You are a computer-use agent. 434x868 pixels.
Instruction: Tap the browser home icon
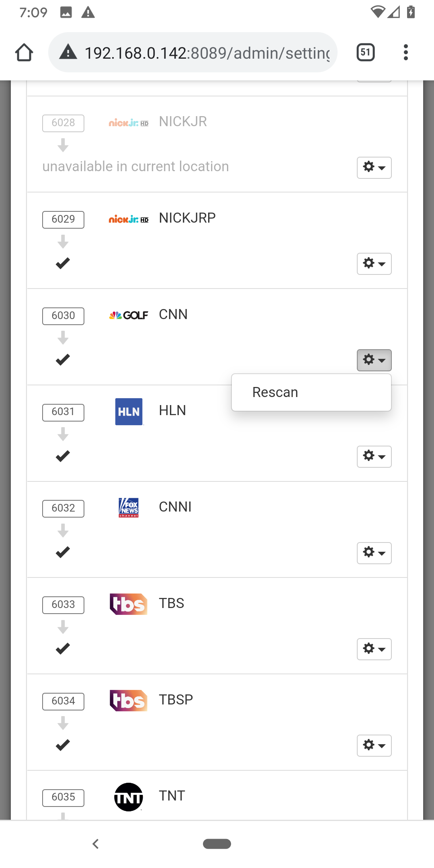pyautogui.click(x=24, y=53)
